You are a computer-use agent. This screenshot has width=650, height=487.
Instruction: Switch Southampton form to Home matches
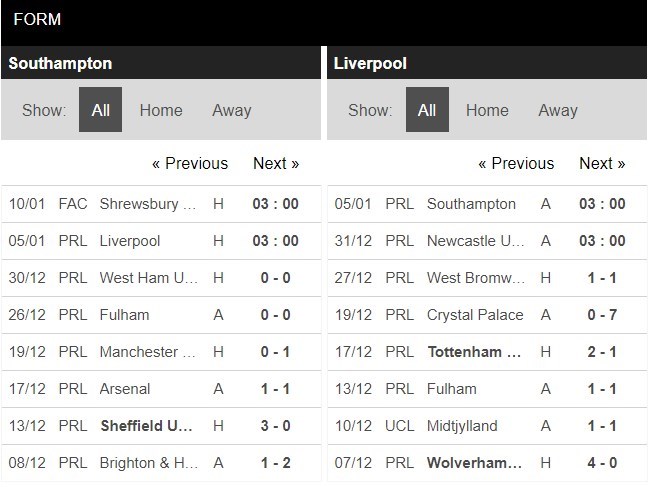coord(161,110)
